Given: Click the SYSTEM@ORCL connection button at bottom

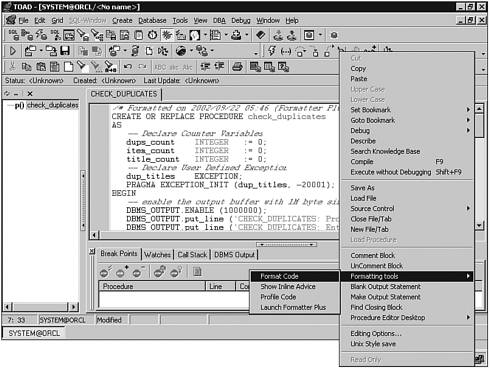Looking at the screenshot, I should pos(34,333).
